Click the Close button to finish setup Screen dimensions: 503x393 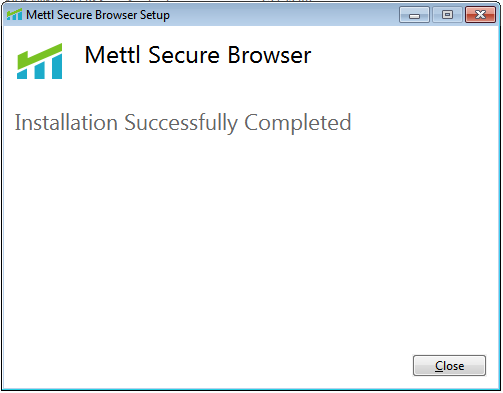(449, 366)
